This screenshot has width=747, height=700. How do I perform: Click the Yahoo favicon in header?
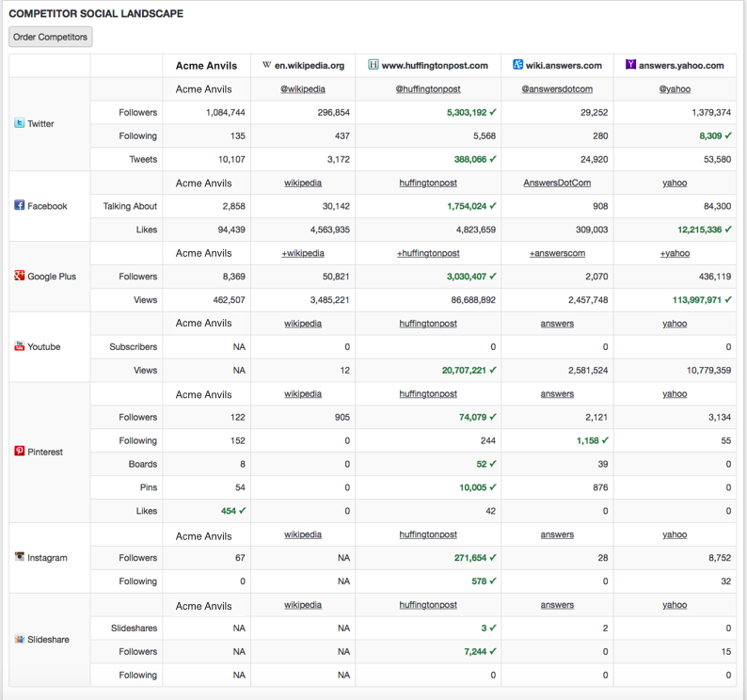pyautogui.click(x=630, y=64)
